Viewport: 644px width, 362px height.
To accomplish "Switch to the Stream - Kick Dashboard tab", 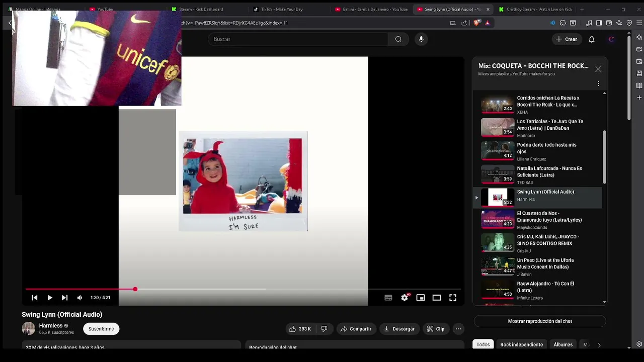I will tap(201, 9).
